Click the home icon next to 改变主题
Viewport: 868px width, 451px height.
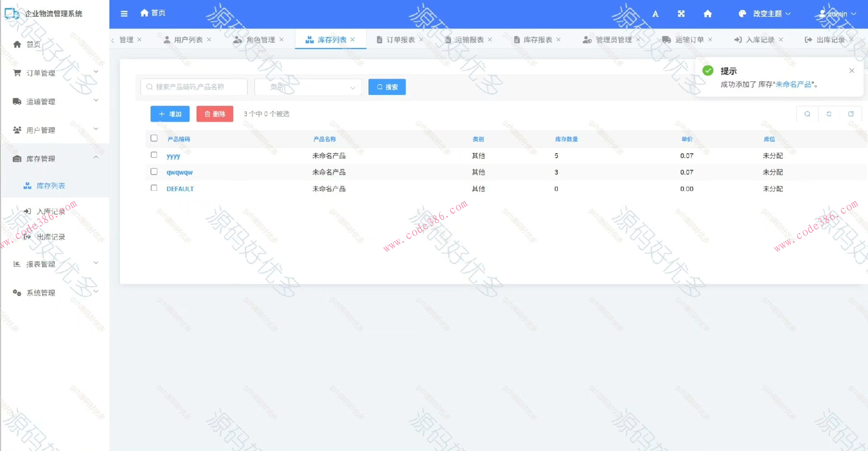(707, 14)
